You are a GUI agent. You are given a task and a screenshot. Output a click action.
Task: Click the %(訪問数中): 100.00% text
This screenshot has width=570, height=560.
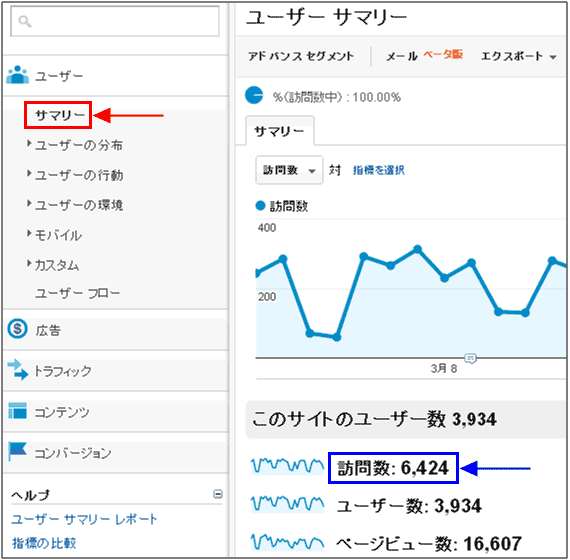point(337,97)
